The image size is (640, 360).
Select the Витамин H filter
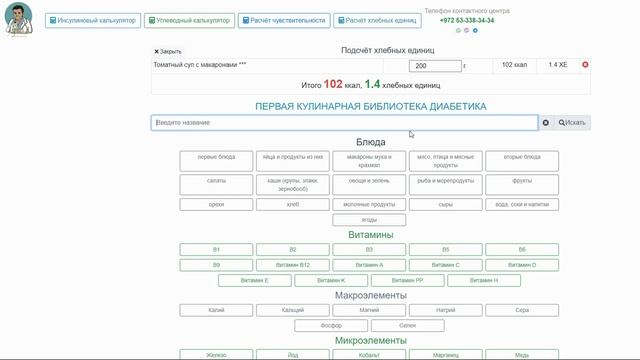[484, 280]
